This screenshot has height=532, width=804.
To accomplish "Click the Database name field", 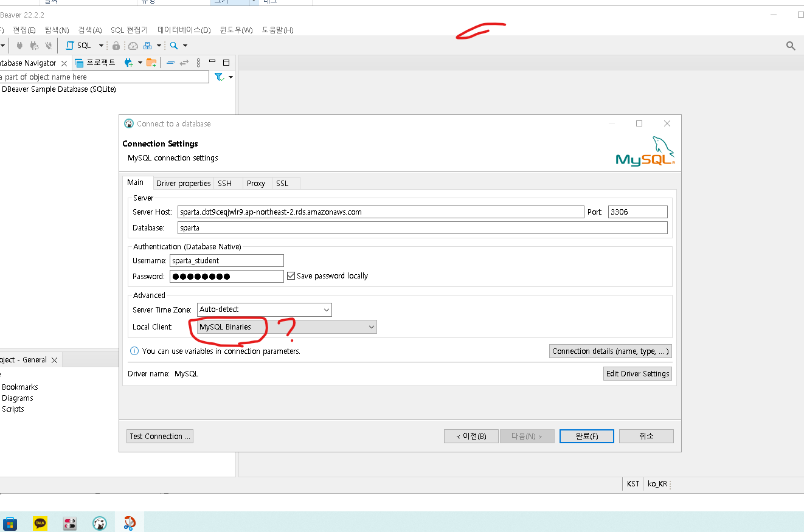I will [423, 228].
